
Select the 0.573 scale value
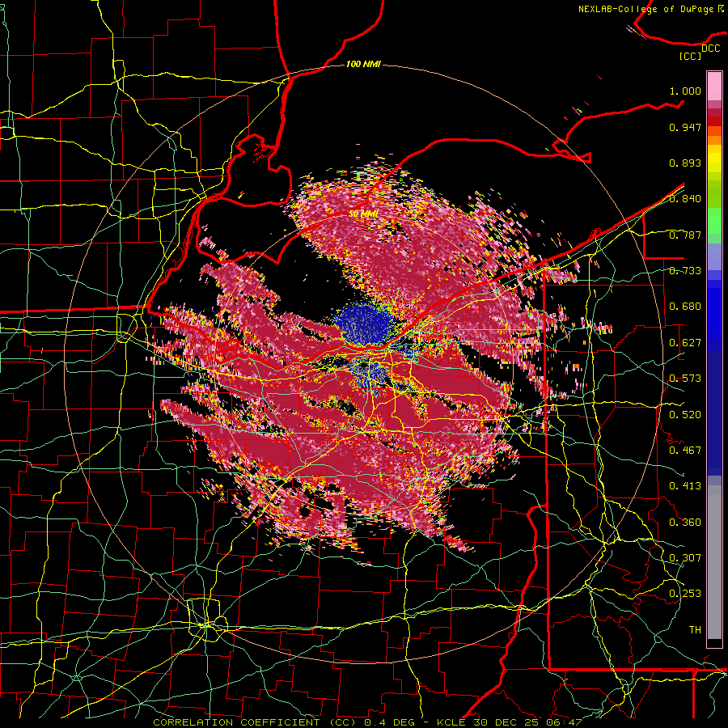[x=685, y=379]
